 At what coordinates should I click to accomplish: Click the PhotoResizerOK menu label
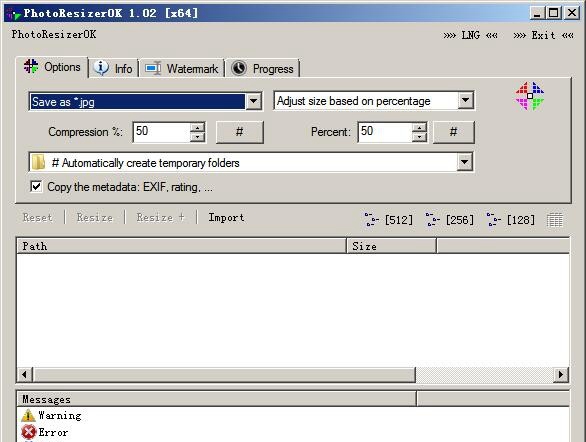[53, 35]
